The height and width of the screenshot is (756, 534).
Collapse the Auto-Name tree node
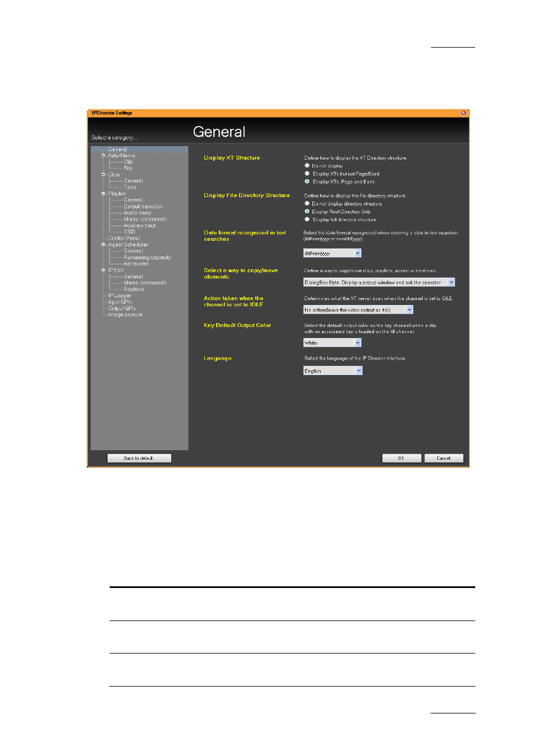point(104,156)
